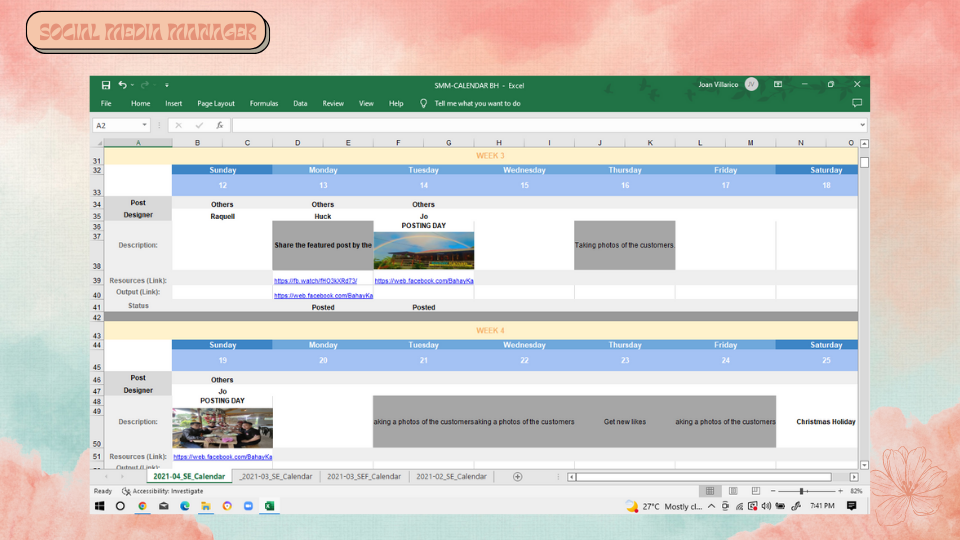Switch to 2021-04_SE_Calendar sheet tab
Screen dimensions: 960x540
(189, 476)
